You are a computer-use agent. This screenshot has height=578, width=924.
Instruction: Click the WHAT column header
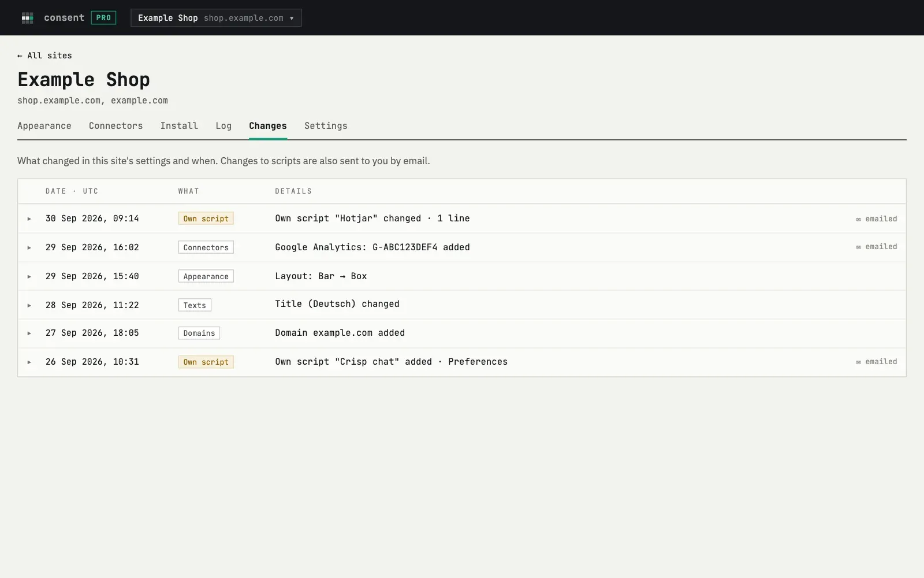tap(189, 191)
